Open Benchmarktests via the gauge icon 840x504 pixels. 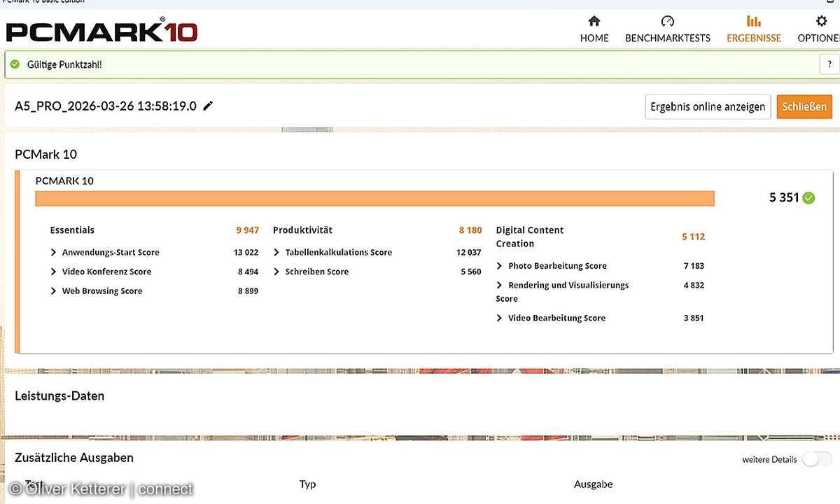click(x=667, y=21)
